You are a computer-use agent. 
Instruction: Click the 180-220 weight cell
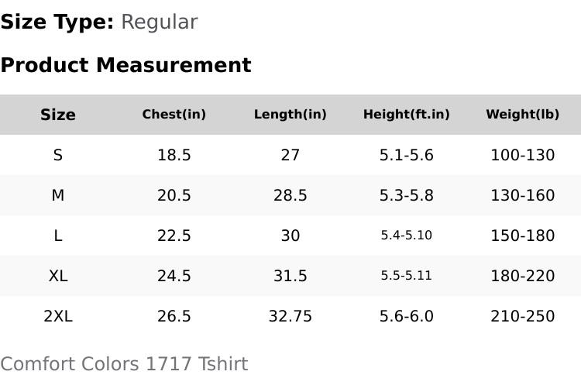(522, 276)
